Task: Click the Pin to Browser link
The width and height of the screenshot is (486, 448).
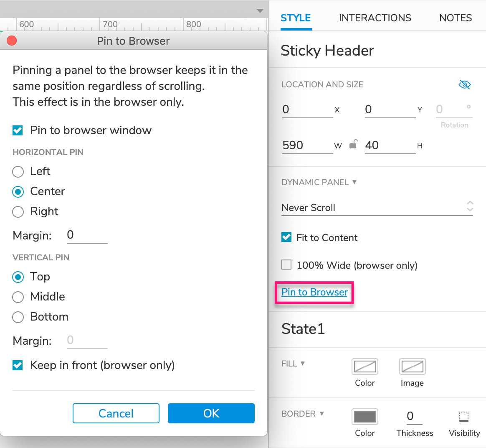Action: click(314, 292)
